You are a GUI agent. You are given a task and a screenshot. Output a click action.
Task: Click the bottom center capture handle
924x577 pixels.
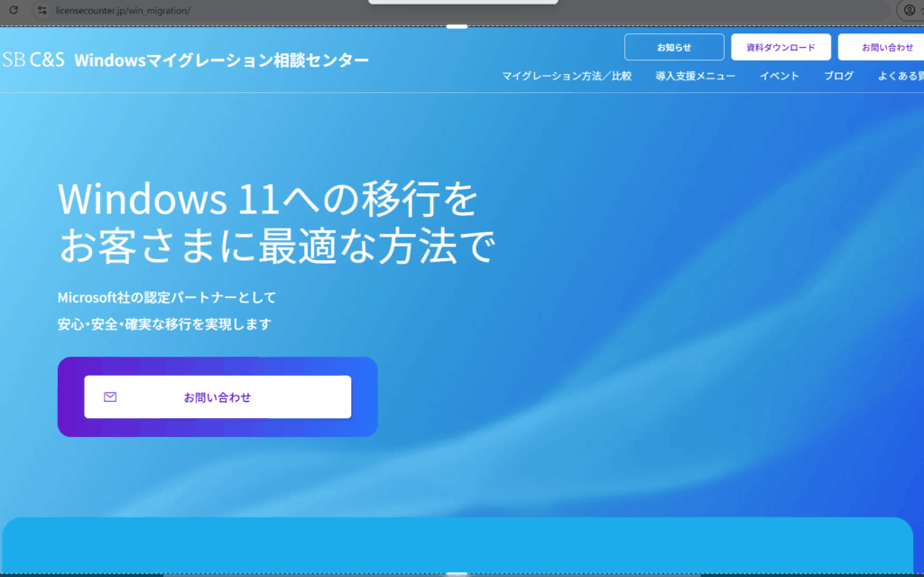click(x=457, y=573)
